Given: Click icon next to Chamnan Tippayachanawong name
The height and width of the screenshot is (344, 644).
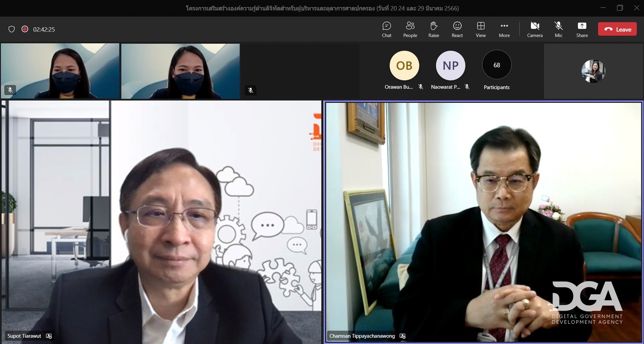Looking at the screenshot, I should pos(402,336).
